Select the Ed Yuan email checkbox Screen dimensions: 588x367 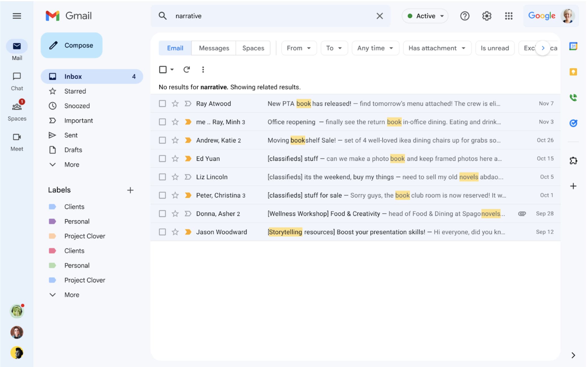pyautogui.click(x=162, y=159)
